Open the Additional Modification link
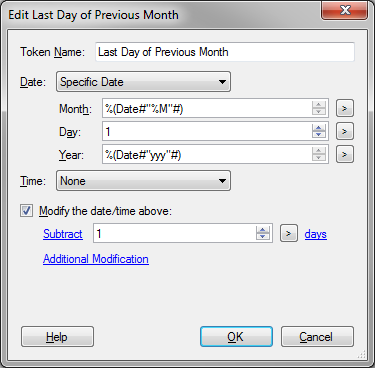The height and width of the screenshot is (368, 375). coord(96,259)
